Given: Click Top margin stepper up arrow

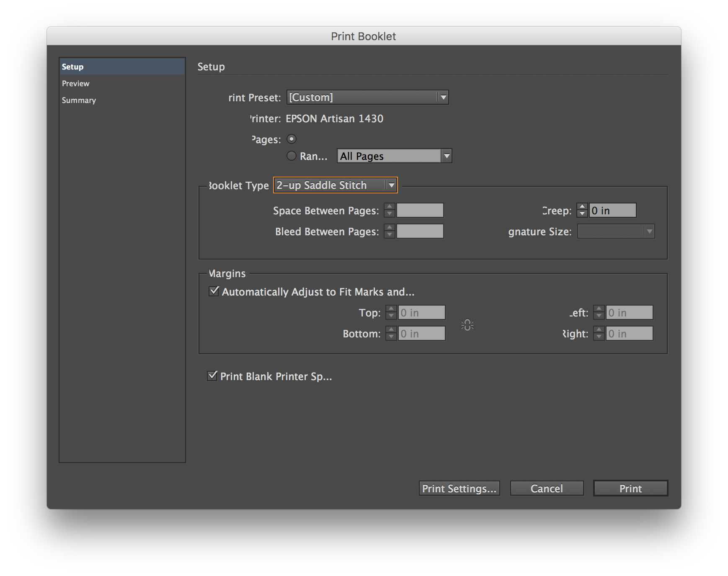Looking at the screenshot, I should [x=391, y=309].
